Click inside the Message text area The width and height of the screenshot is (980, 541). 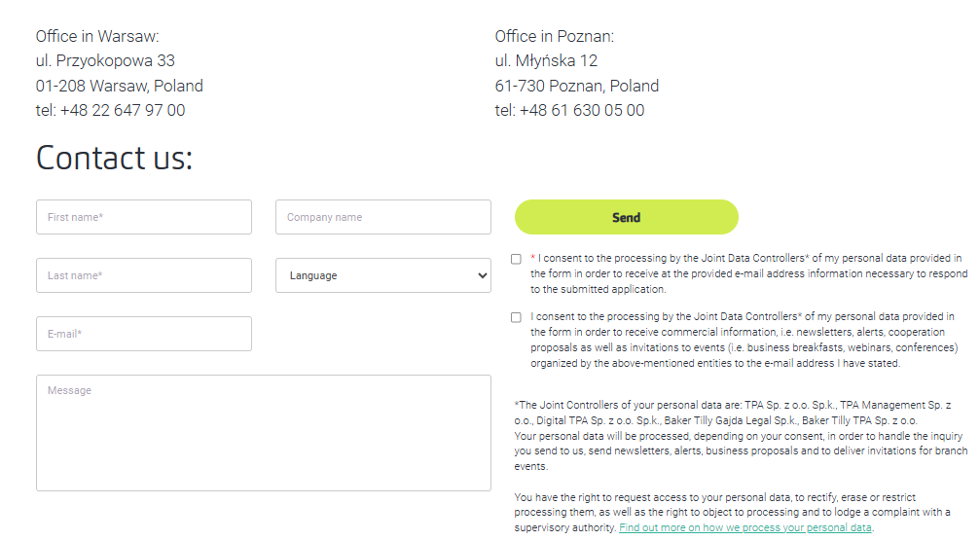(263, 433)
